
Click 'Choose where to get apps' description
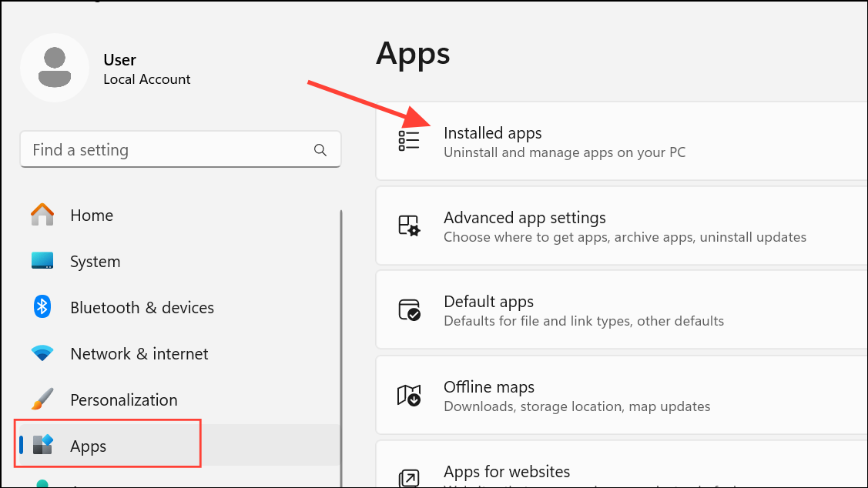(625, 237)
